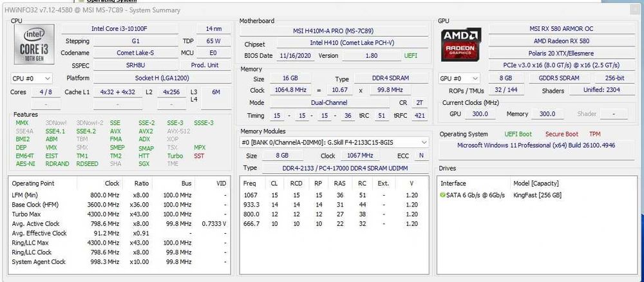Click the red Secure Boot label
Image resolution: width=644 pixels, height=282 pixels.
click(x=562, y=134)
